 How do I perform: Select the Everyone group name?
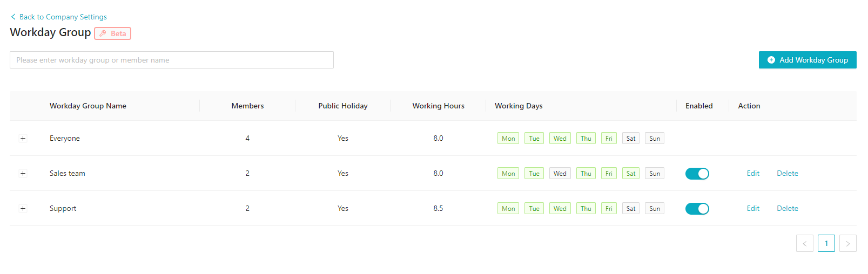tap(65, 138)
